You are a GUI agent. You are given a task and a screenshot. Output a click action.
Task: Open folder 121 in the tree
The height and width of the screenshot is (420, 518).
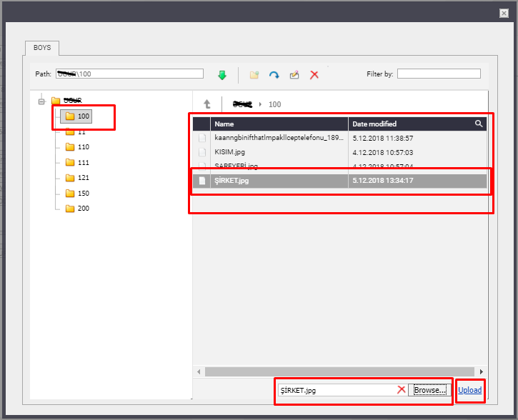[x=83, y=178]
